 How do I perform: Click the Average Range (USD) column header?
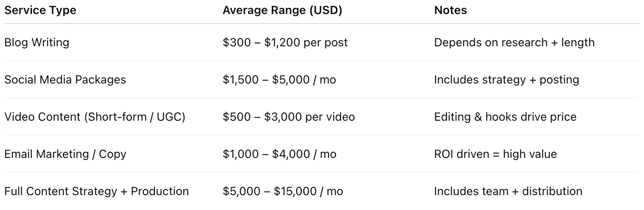pyautogui.click(x=282, y=10)
